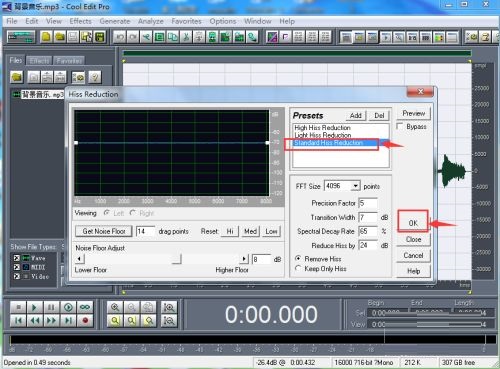Click the Precision Factor input field
This screenshot has height=369, width=500.
tap(368, 203)
